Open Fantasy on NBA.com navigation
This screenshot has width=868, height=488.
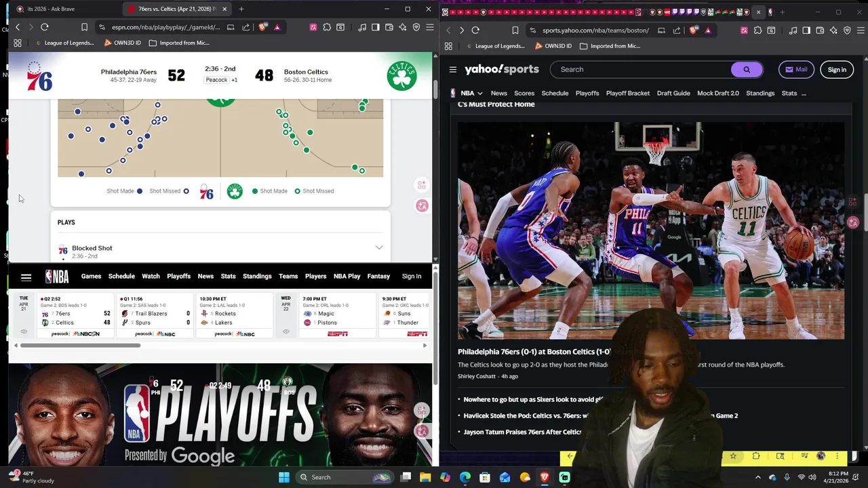coord(378,277)
